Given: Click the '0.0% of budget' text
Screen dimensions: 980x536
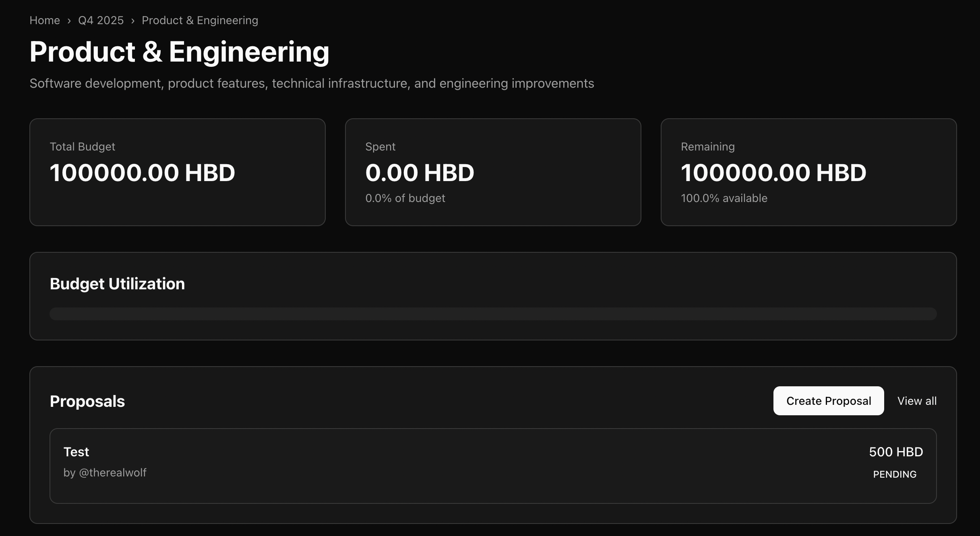Looking at the screenshot, I should pyautogui.click(x=405, y=198).
